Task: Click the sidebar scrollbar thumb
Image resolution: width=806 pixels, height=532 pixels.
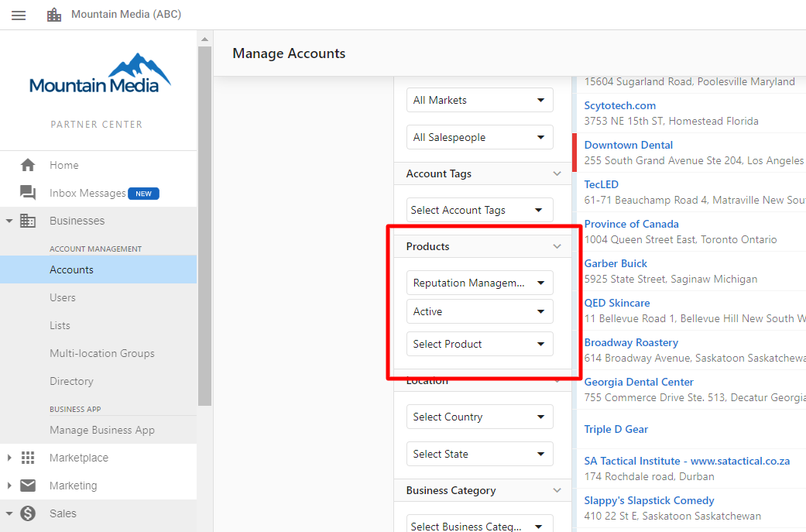Action: pyautogui.click(x=204, y=225)
